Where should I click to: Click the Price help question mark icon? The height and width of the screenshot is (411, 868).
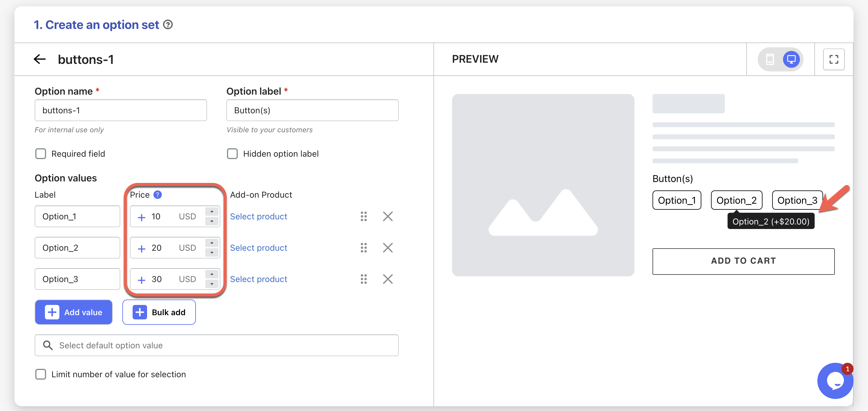157,195
